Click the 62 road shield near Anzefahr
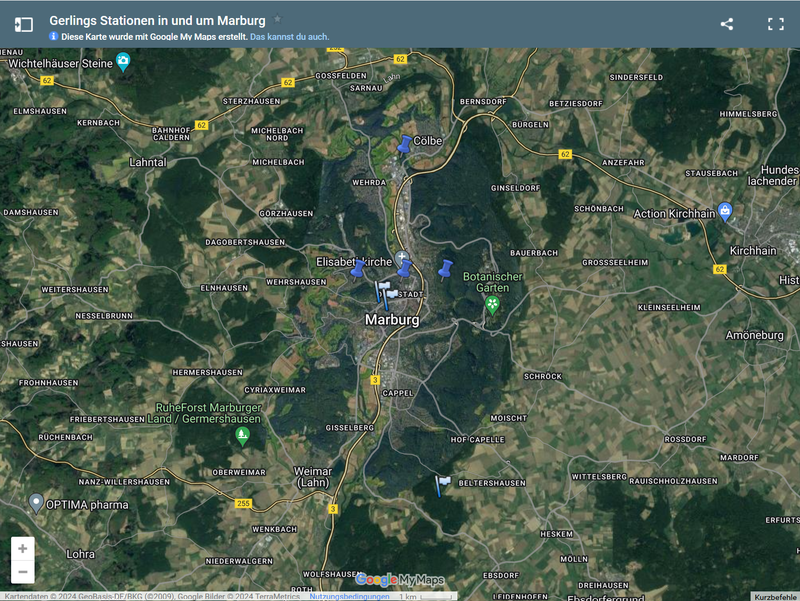 (565, 154)
